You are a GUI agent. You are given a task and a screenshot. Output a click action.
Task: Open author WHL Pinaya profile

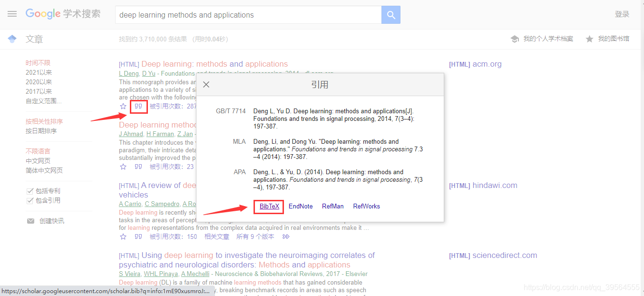pyautogui.click(x=160, y=274)
